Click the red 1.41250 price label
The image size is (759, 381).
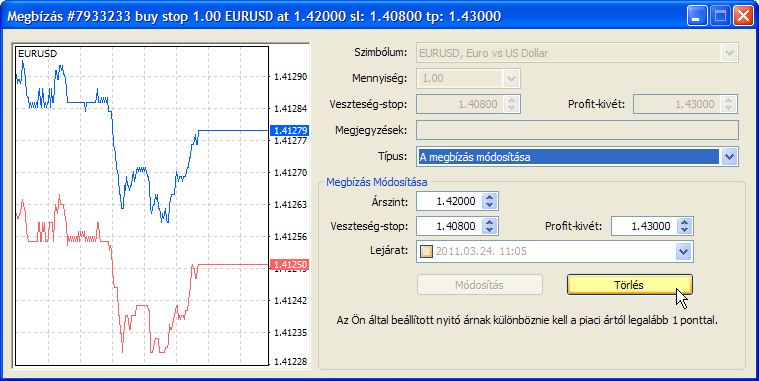click(289, 265)
